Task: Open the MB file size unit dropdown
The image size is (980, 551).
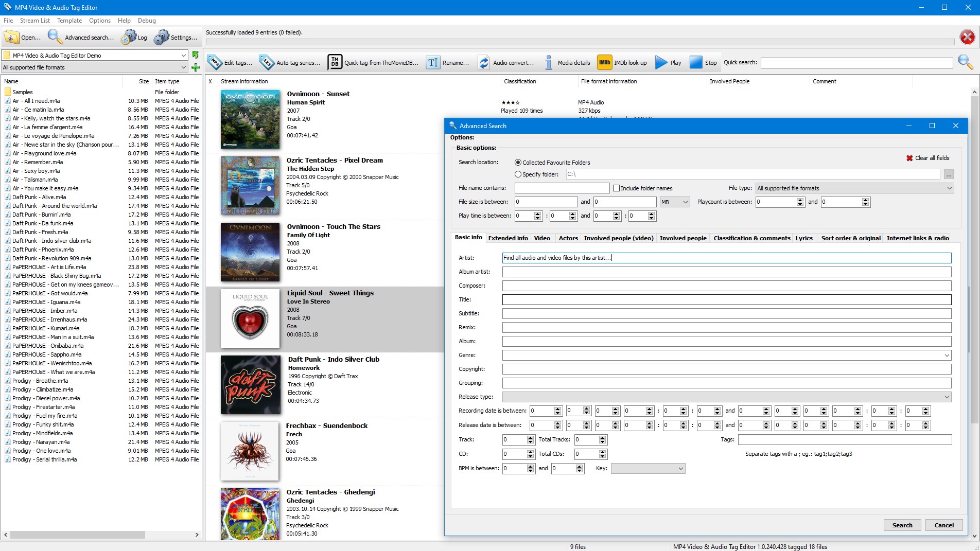Action: tap(674, 202)
